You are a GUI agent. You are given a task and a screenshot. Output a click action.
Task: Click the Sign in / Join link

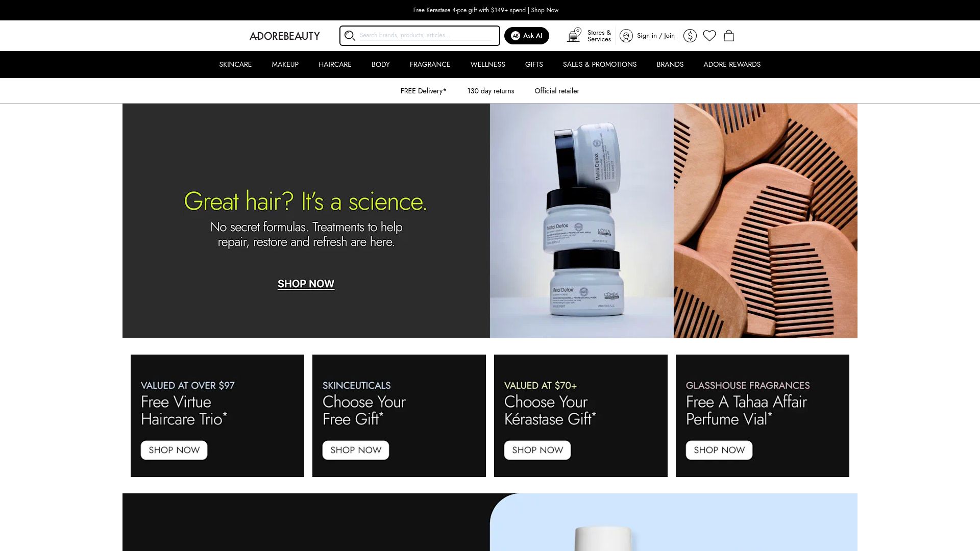[656, 36]
